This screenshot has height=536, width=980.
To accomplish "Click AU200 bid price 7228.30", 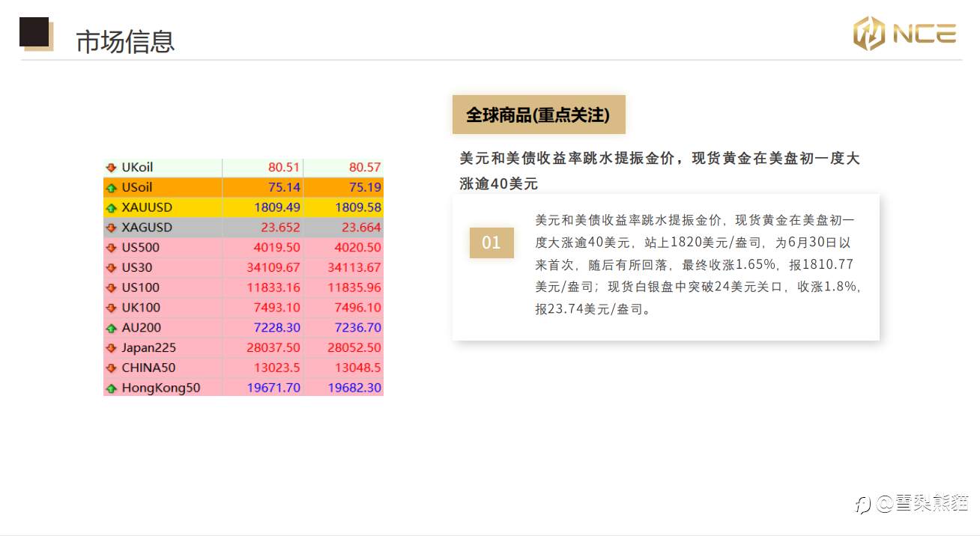I will pyautogui.click(x=277, y=328).
